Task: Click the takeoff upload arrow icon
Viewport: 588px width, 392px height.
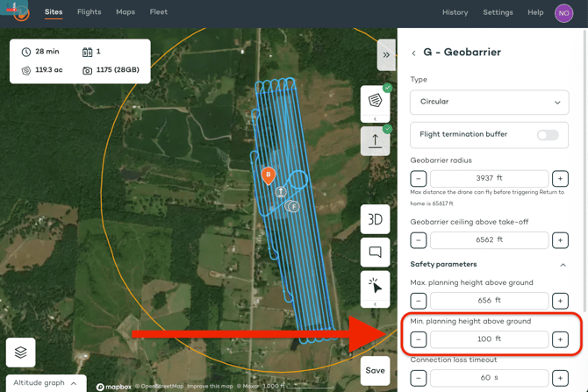Action: [x=375, y=140]
